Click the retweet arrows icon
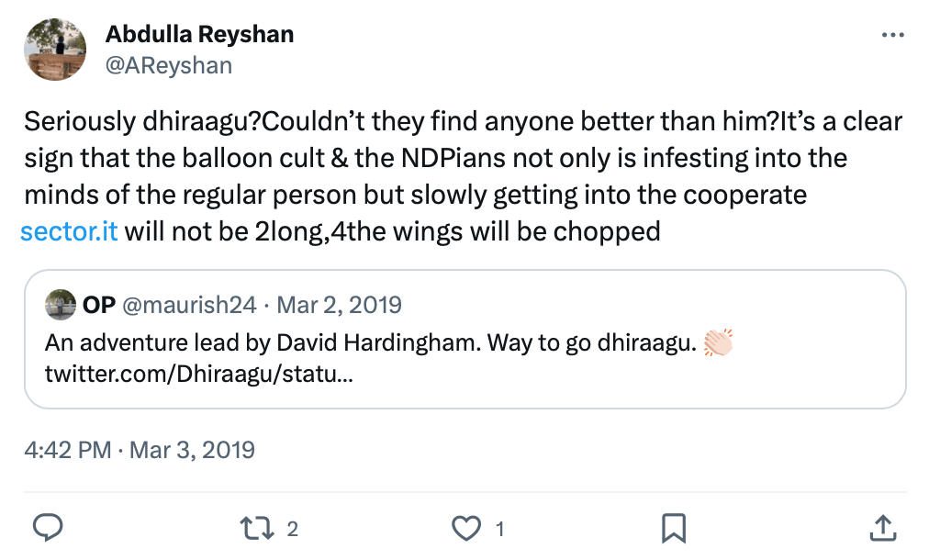 point(256,527)
